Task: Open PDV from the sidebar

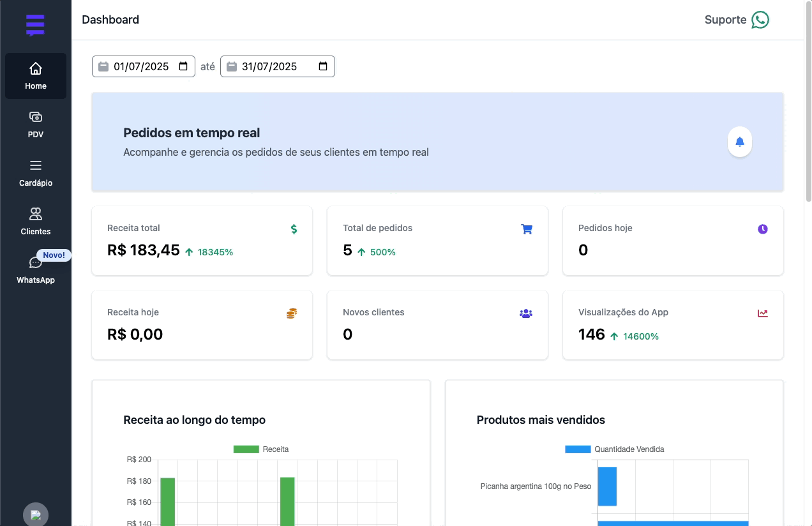Action: pos(36,124)
